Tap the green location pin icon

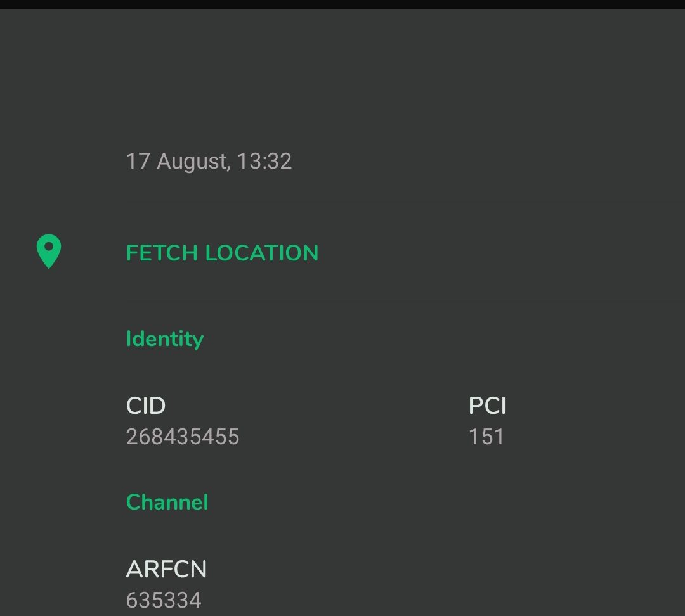pos(48,252)
